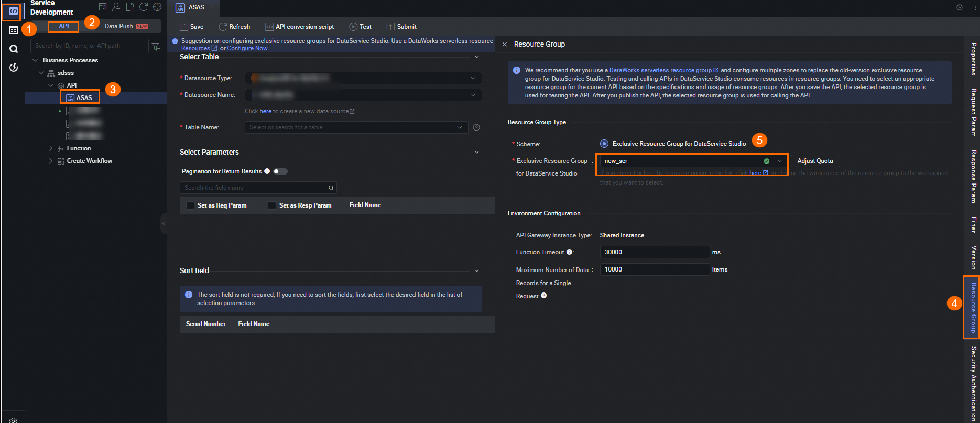This screenshot has height=423, width=980.
Task: Click the locate target icon in header
Action: coord(157,7)
